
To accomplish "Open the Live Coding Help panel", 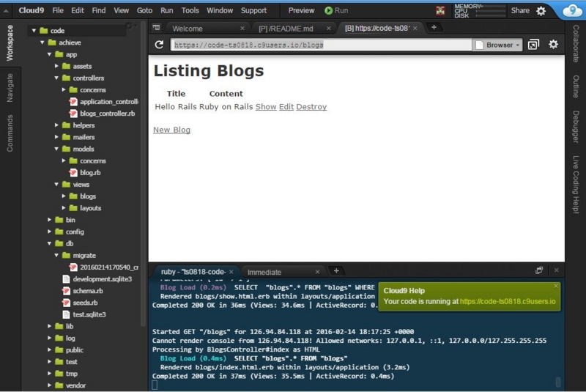I will pos(576,185).
